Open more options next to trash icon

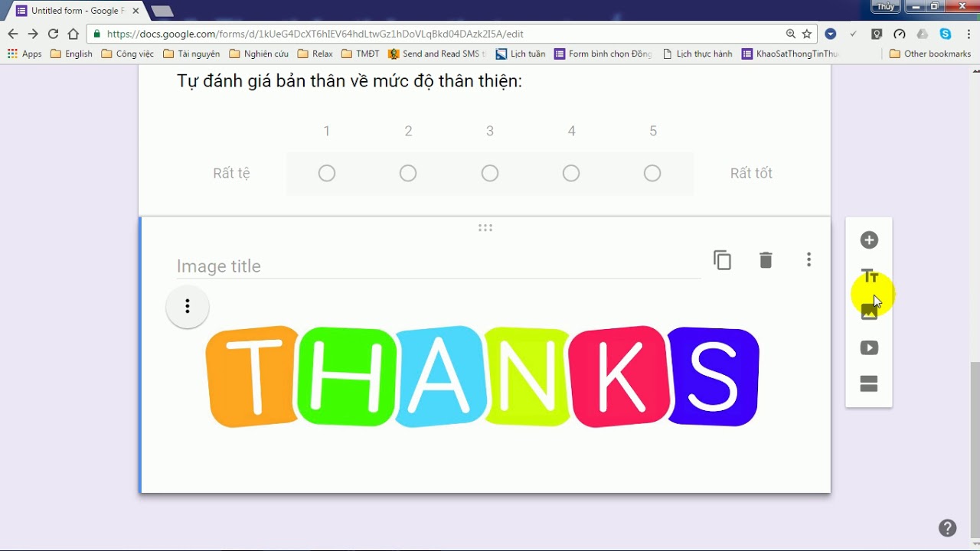(x=808, y=260)
